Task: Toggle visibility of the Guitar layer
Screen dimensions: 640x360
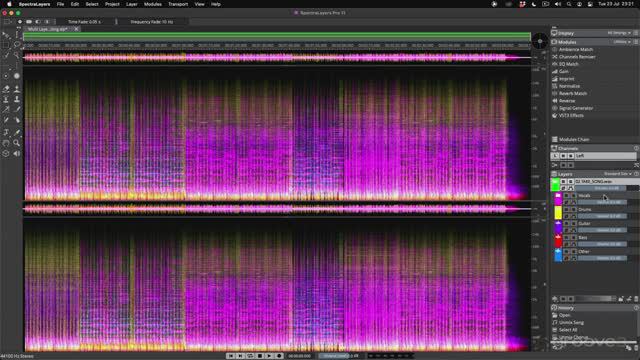Action: click(x=566, y=224)
